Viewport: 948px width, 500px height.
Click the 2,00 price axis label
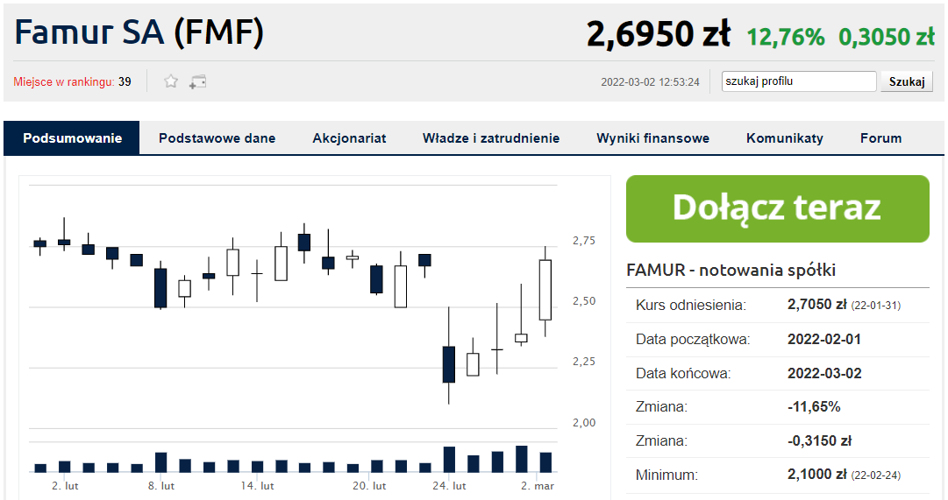(583, 423)
